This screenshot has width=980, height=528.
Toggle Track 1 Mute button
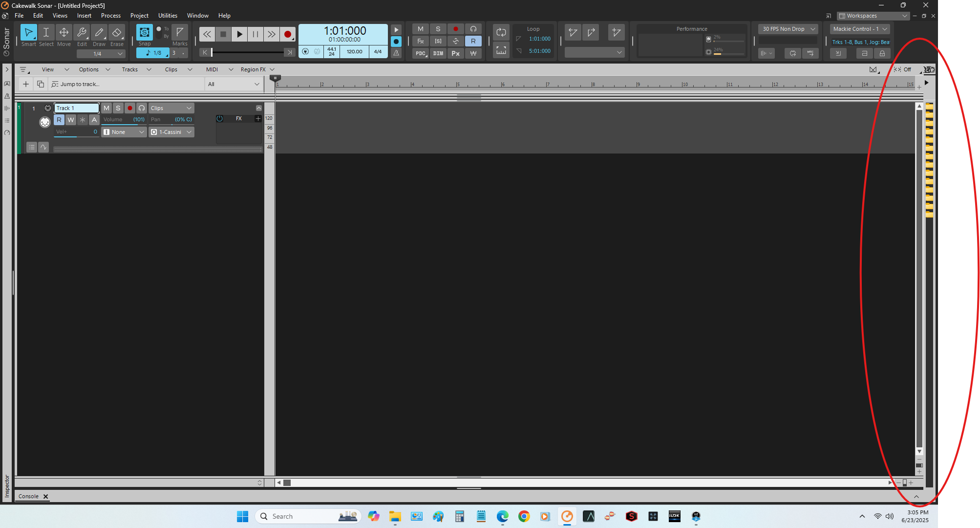[x=107, y=108]
